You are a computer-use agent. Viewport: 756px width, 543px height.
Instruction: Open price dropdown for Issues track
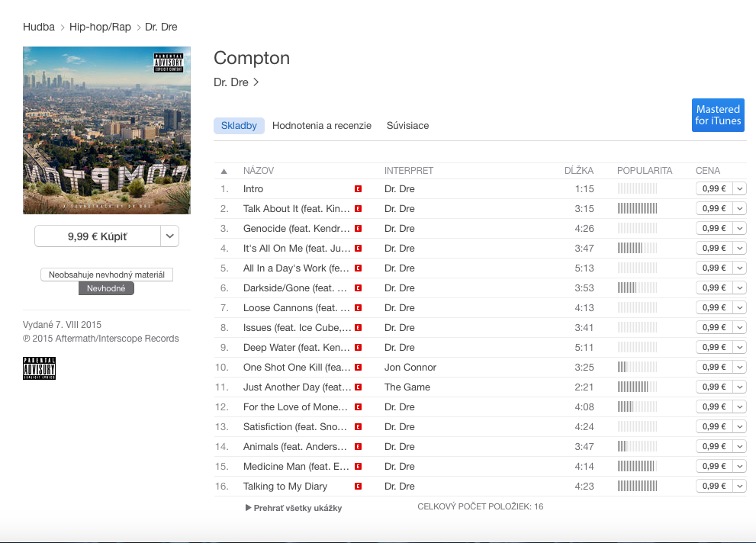point(740,328)
